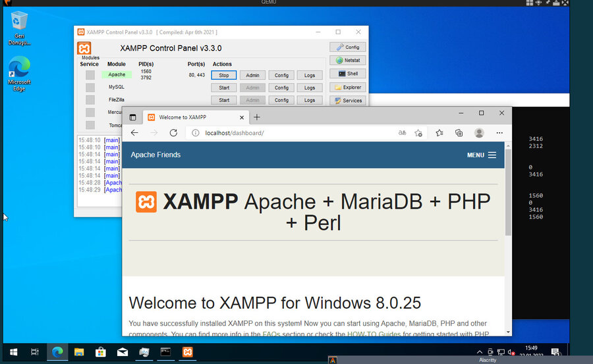Open the Edge Favorites list

tap(439, 133)
